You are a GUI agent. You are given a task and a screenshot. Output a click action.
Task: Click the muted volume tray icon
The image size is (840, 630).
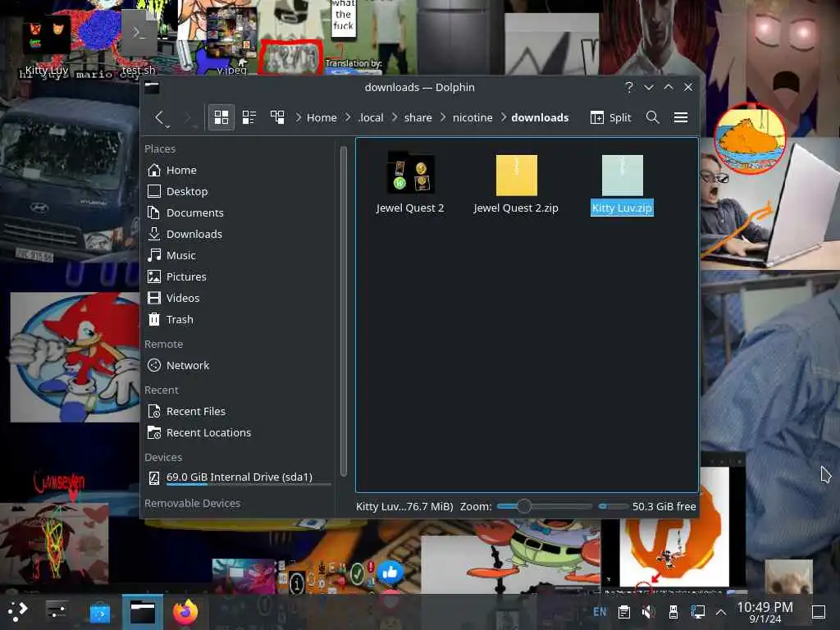point(648,612)
